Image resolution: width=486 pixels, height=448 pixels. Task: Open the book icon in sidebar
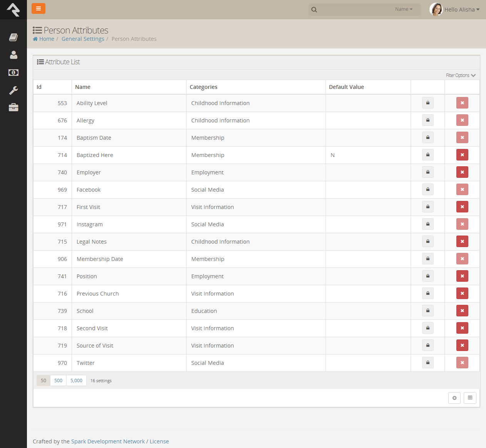pyautogui.click(x=13, y=37)
